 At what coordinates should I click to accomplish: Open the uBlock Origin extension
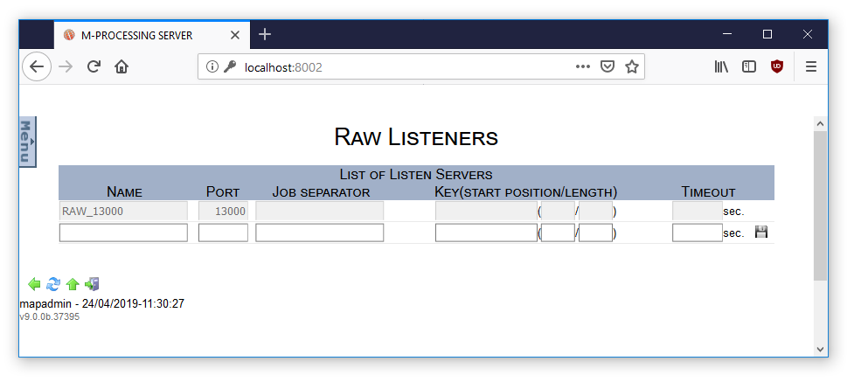tap(776, 66)
